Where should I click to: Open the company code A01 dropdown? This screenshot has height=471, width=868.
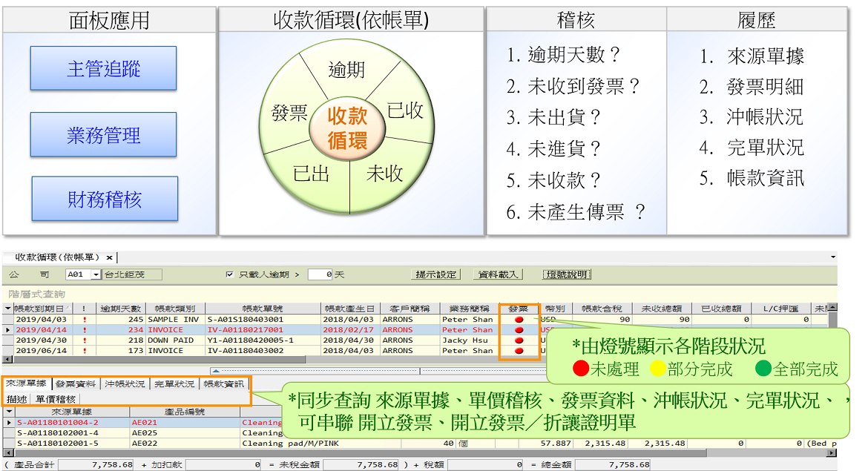tap(96, 274)
